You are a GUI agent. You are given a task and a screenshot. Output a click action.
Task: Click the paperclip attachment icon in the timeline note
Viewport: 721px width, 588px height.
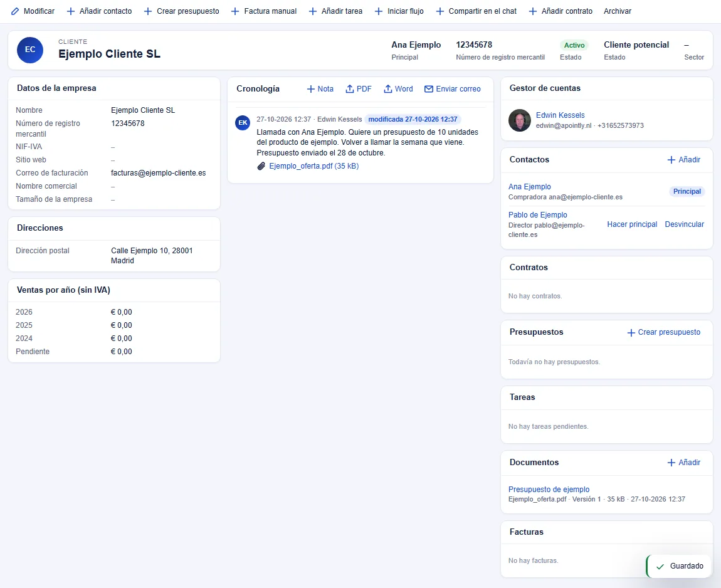point(261,166)
